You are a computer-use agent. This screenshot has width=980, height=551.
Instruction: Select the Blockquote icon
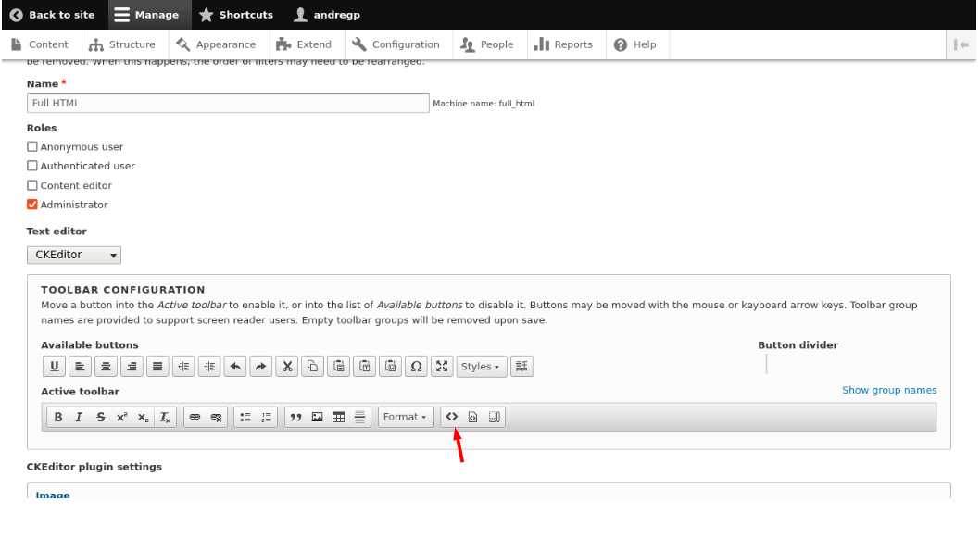pos(296,417)
